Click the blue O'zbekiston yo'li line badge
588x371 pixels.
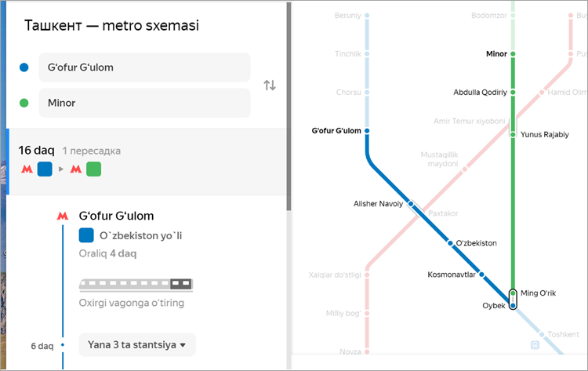point(86,235)
